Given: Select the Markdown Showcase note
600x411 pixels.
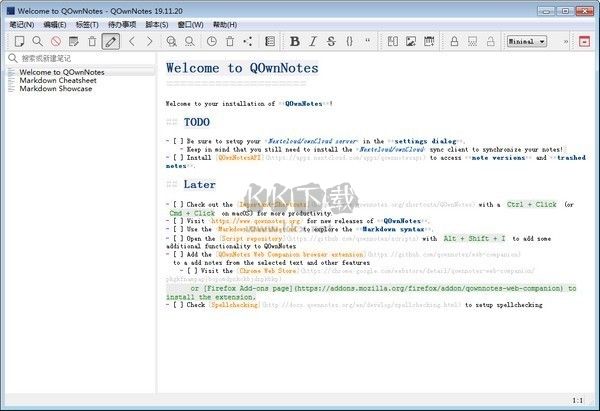Looking at the screenshot, I should tap(81, 88).
